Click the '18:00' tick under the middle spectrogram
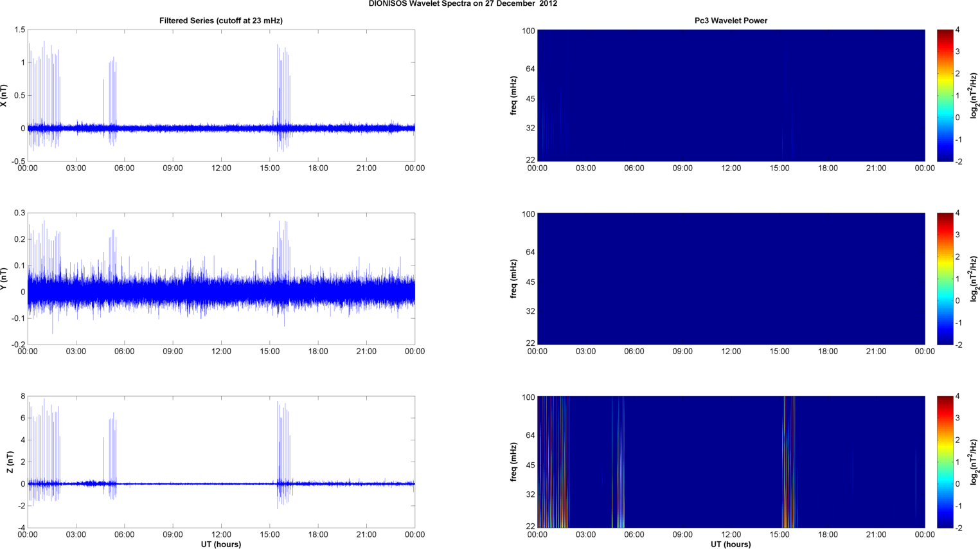This screenshot has width=980, height=549. point(828,352)
